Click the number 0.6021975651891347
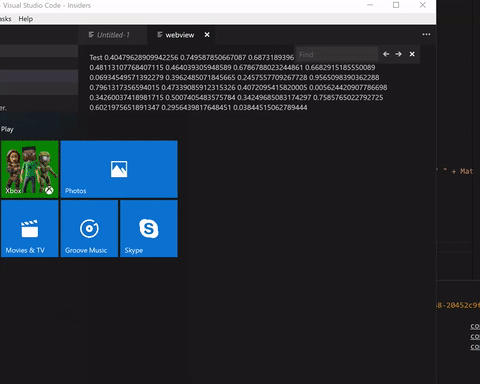Image resolution: width=480 pixels, height=384 pixels. point(124,107)
